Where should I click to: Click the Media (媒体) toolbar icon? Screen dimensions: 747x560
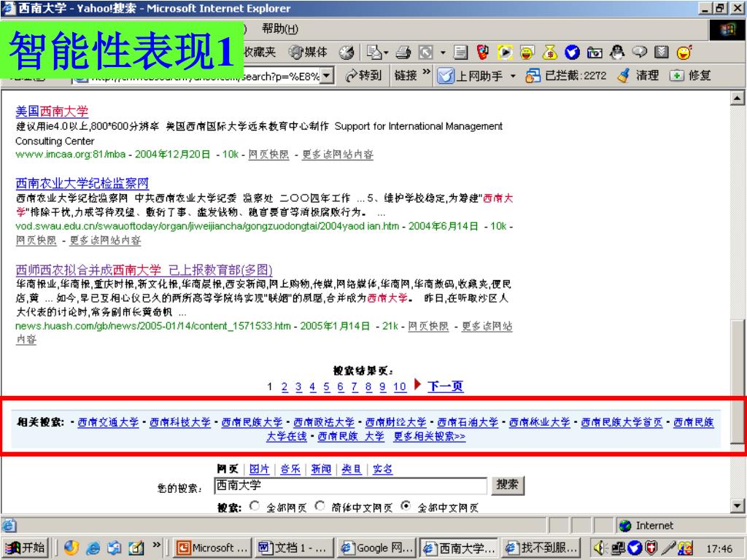[309, 52]
